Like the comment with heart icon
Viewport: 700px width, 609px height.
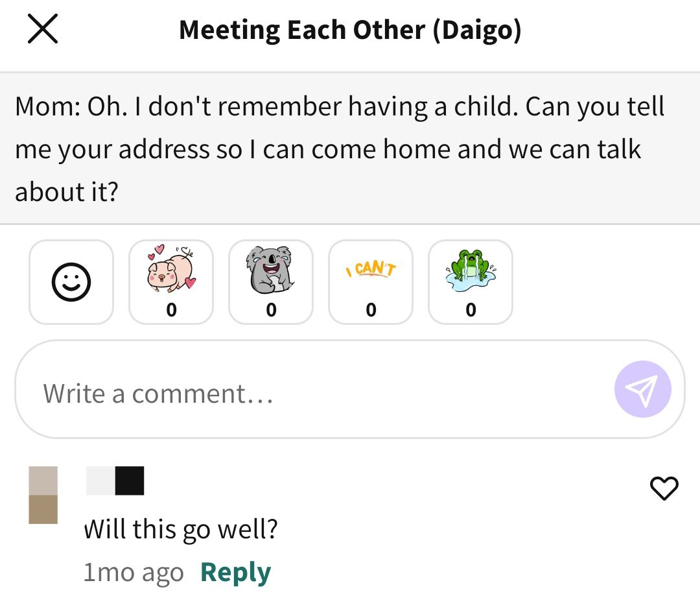(x=664, y=488)
